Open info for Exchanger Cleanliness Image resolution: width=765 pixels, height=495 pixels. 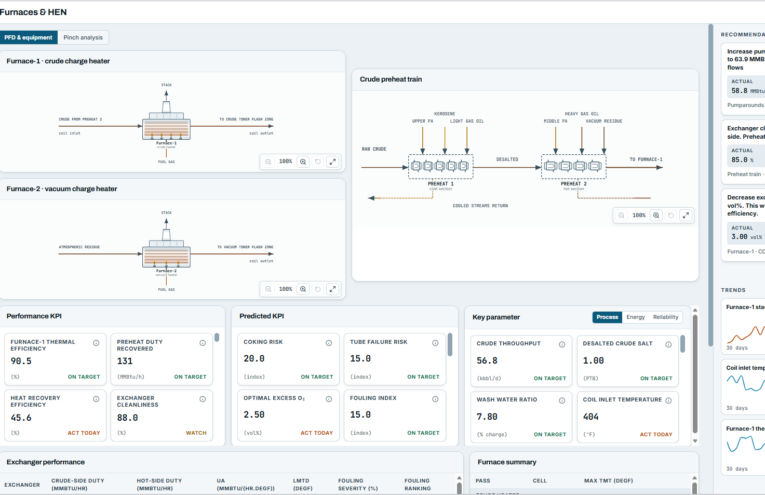pos(202,399)
